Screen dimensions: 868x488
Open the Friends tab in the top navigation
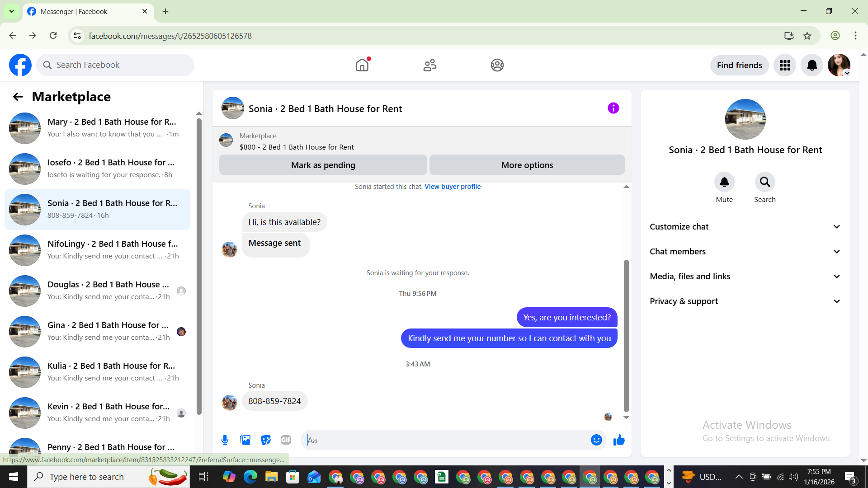[x=429, y=66]
